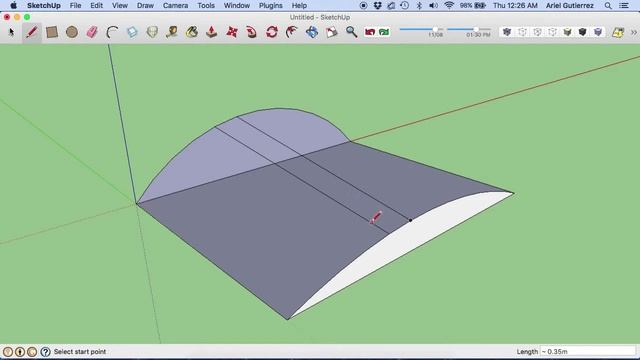Click the 'Select start point' status text
640x360 pixels.
point(80,351)
